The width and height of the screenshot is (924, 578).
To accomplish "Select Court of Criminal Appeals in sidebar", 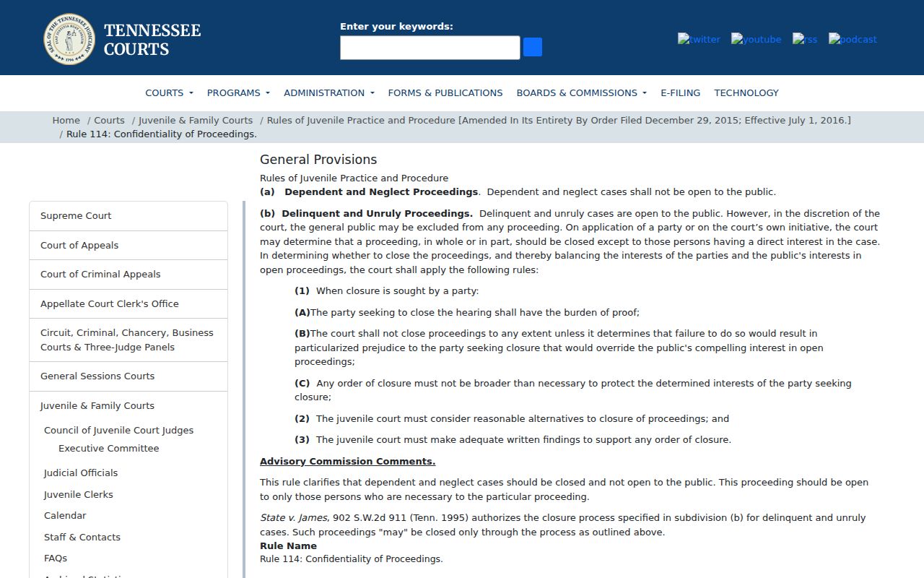I will coord(128,275).
